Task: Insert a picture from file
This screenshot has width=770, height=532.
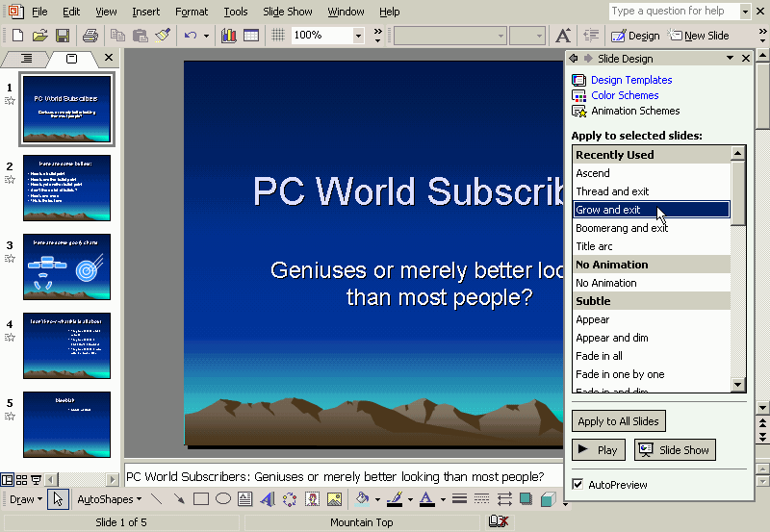Action: (x=334, y=499)
